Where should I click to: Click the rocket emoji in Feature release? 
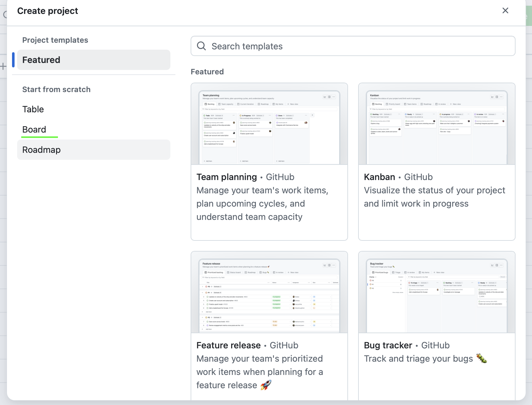tap(266, 385)
